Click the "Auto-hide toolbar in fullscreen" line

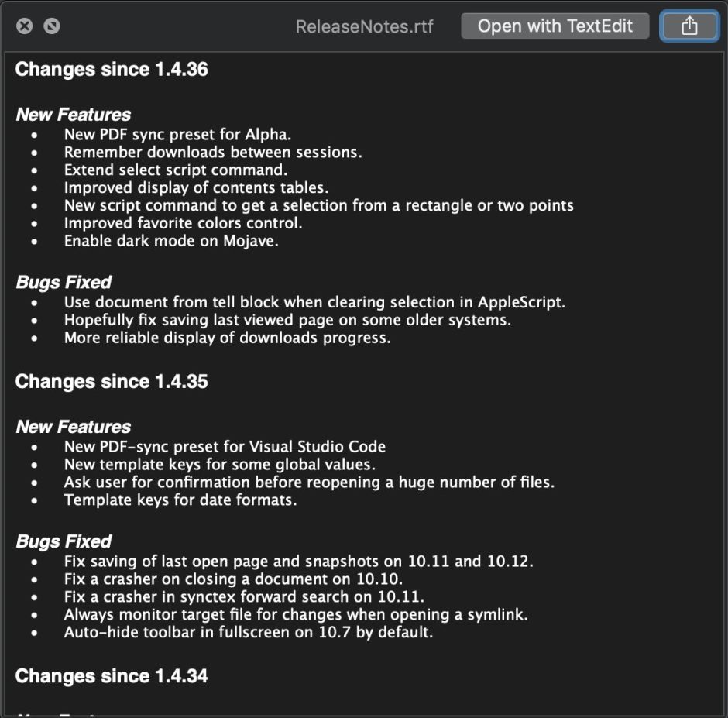248,632
